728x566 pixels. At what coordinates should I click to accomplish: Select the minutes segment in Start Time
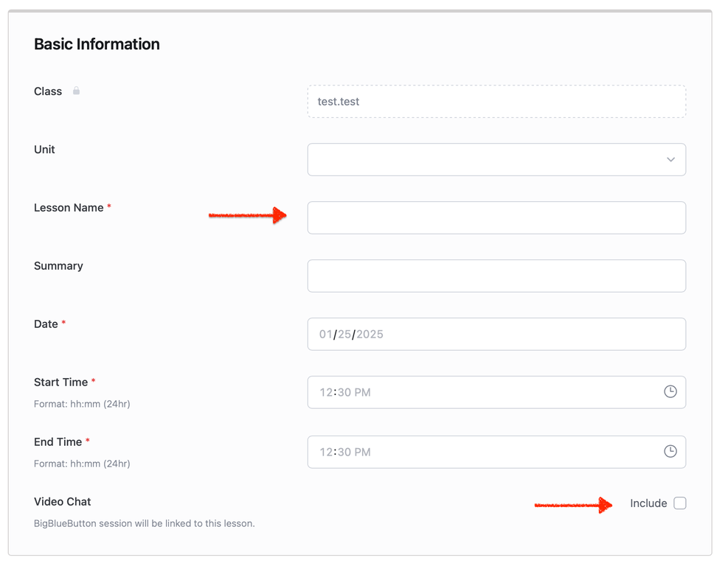(344, 393)
